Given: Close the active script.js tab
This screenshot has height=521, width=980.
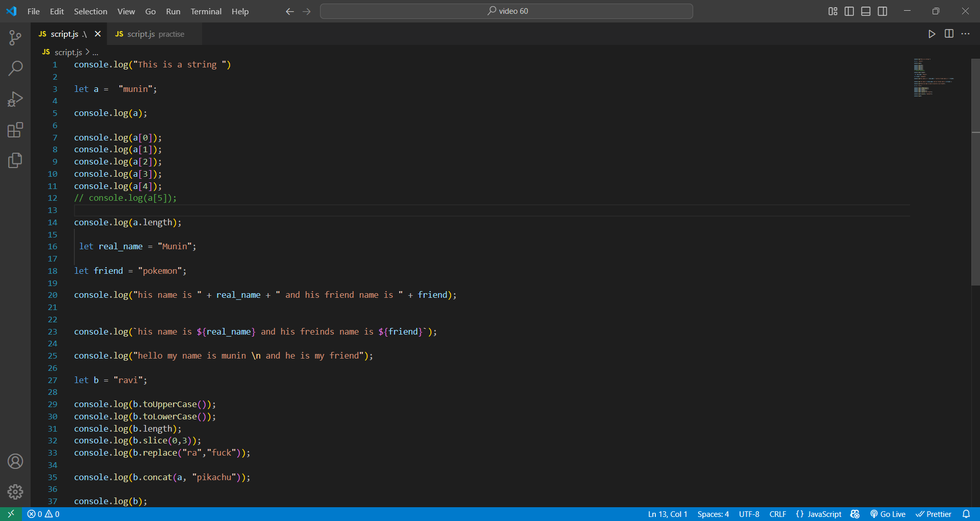Looking at the screenshot, I should click(x=97, y=34).
